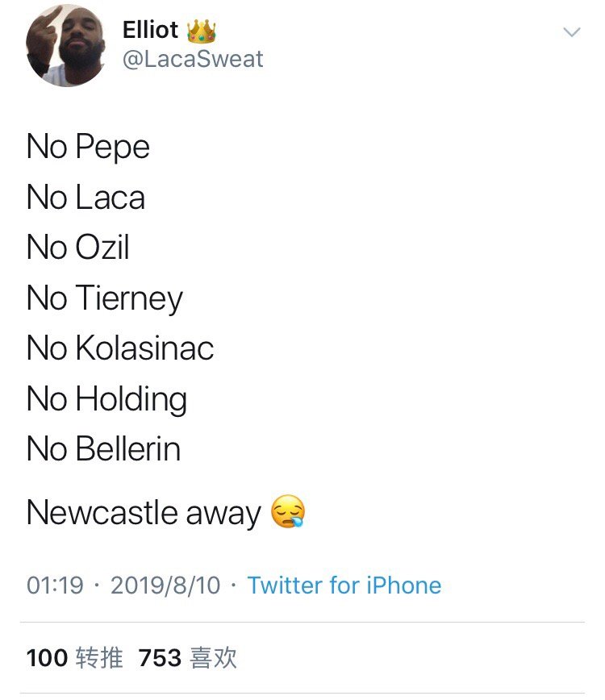The width and height of the screenshot is (605, 700).
Task: Open the Twitter for iPhone source link
Action: (x=344, y=585)
